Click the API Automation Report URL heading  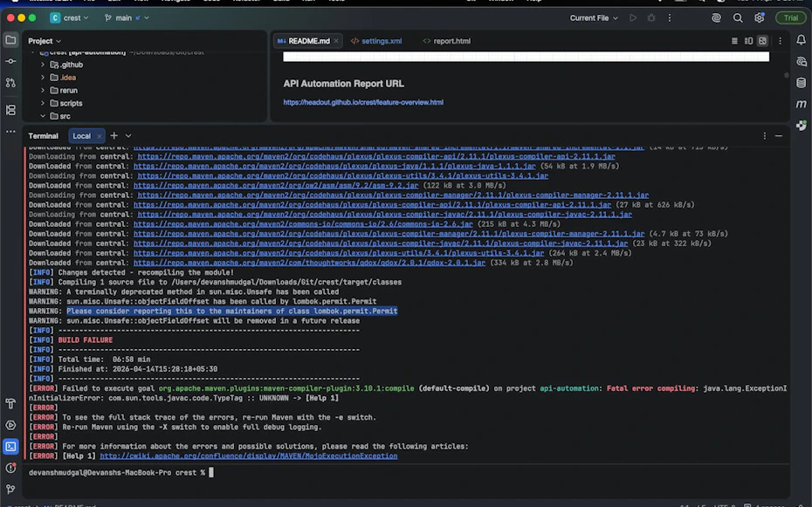(x=343, y=84)
